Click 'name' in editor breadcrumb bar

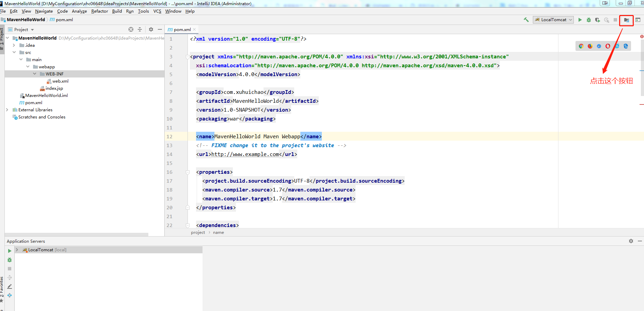[x=219, y=232]
